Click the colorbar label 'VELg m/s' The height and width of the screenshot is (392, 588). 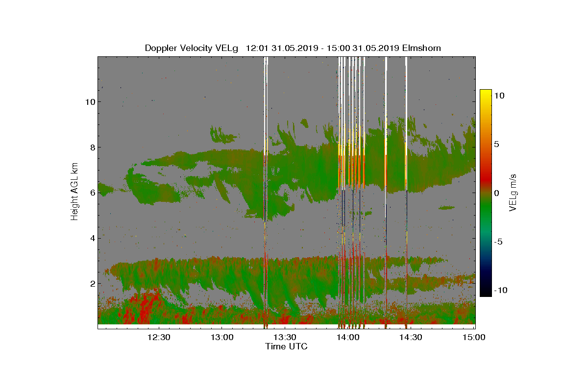click(513, 192)
